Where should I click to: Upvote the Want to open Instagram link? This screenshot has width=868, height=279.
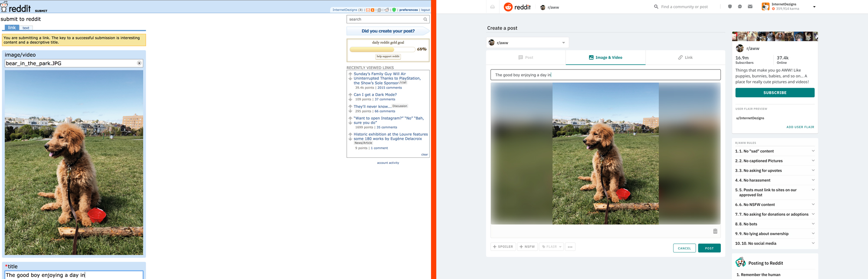[x=350, y=118]
